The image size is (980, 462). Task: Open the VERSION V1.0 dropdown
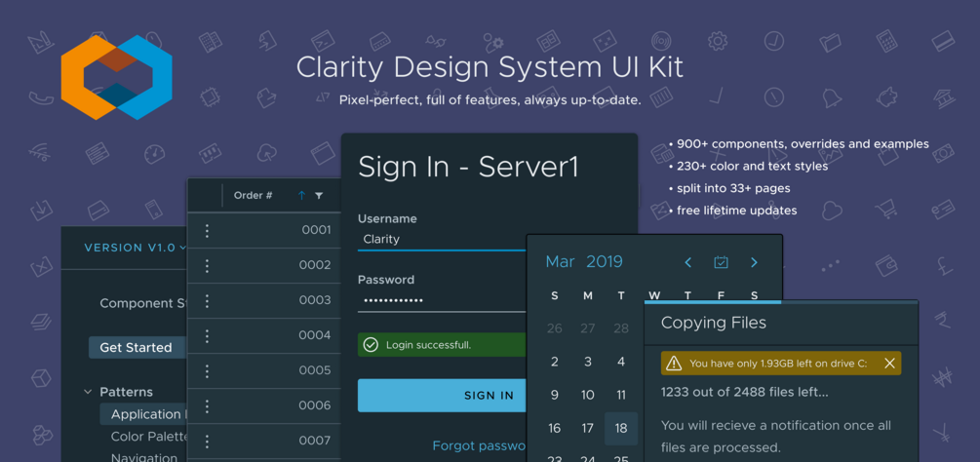point(135,248)
